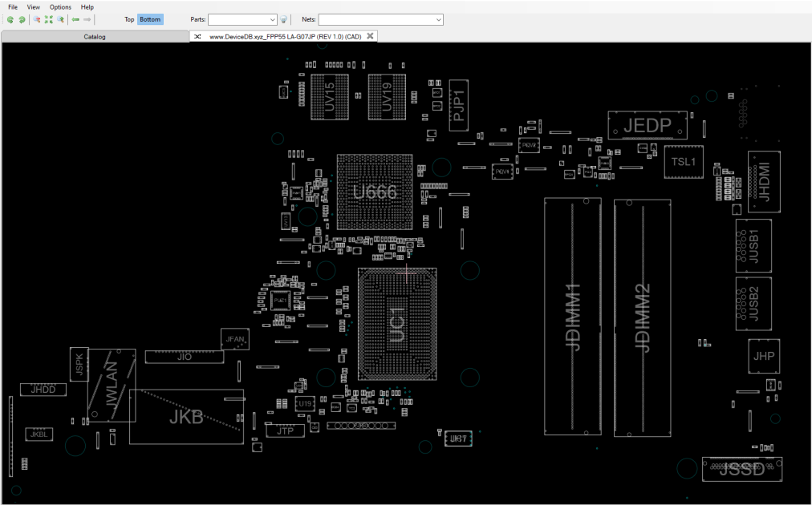Rotate the board view clockwise
812x505 pixels.
[22, 20]
